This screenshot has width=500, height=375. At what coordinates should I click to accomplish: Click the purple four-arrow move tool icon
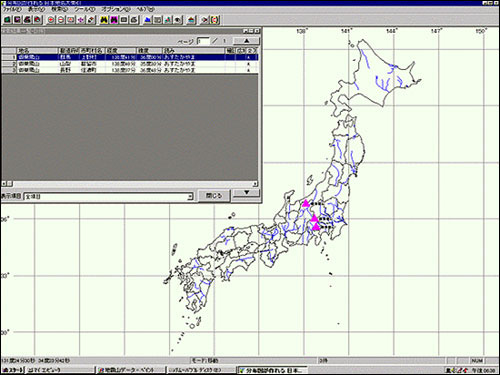(x=81, y=20)
